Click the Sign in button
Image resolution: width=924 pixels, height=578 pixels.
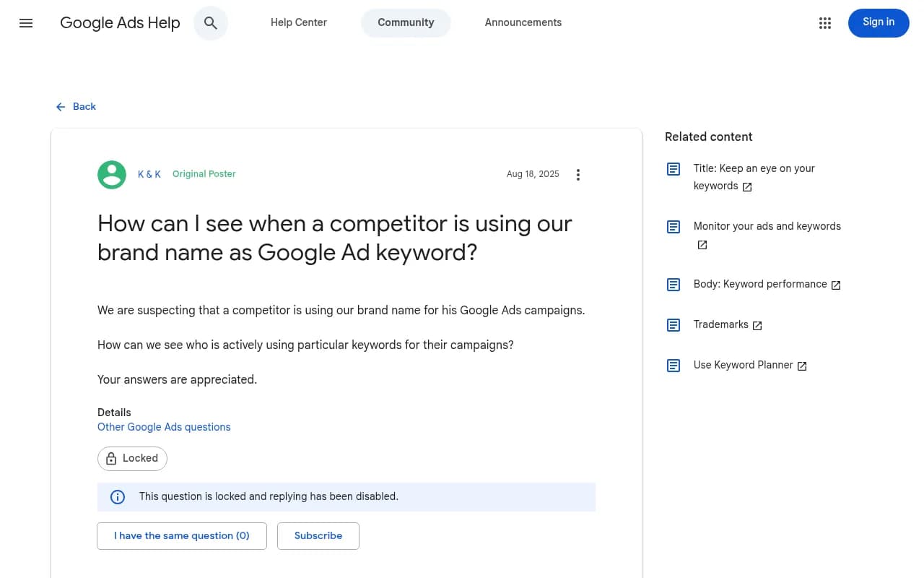(879, 23)
